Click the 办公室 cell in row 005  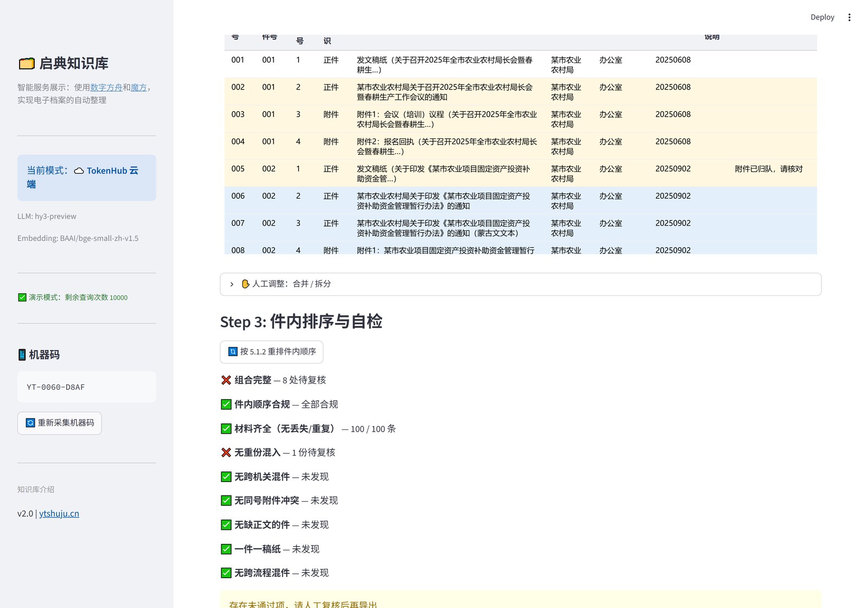coord(611,169)
